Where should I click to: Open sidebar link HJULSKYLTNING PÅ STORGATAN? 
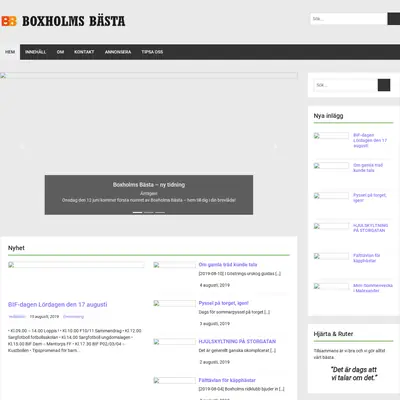[370, 228]
